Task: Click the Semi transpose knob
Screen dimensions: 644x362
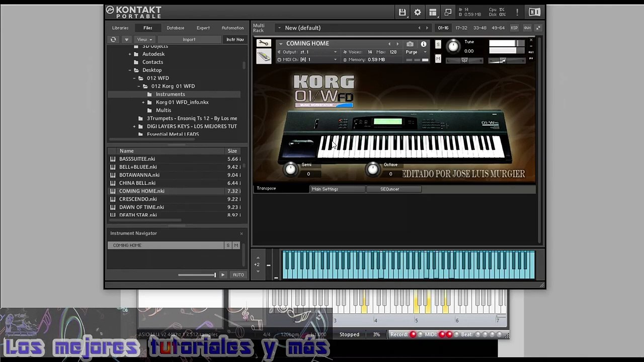Action: (x=290, y=169)
